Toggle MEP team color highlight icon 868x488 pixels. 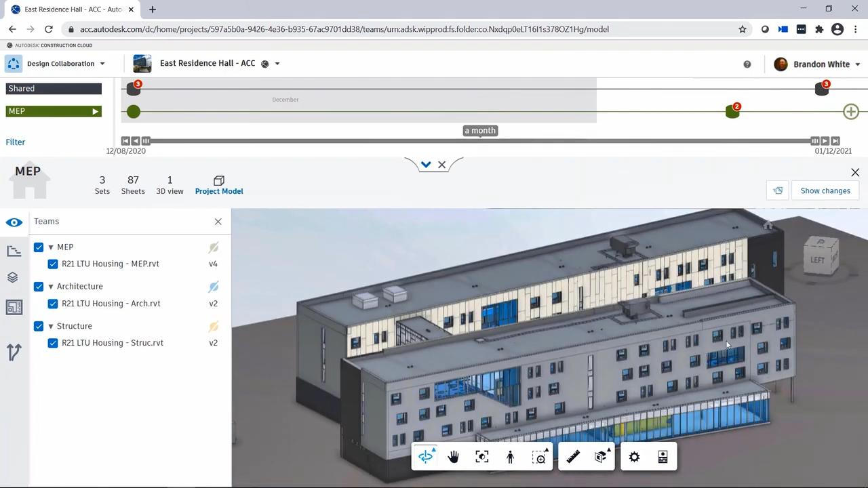(214, 247)
